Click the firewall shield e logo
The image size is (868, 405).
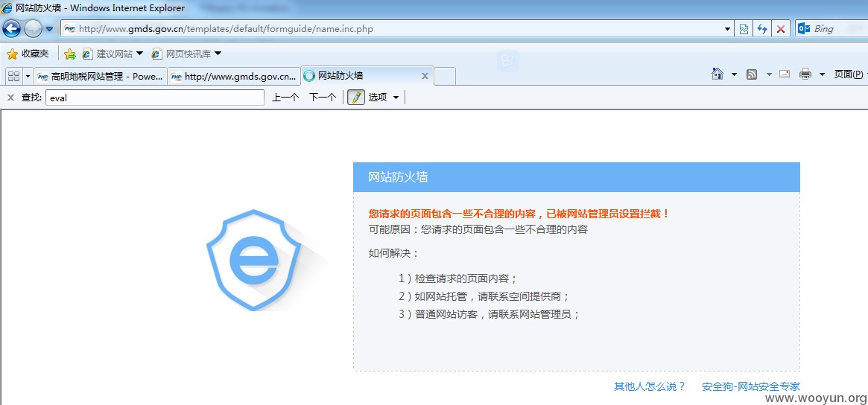point(254,260)
